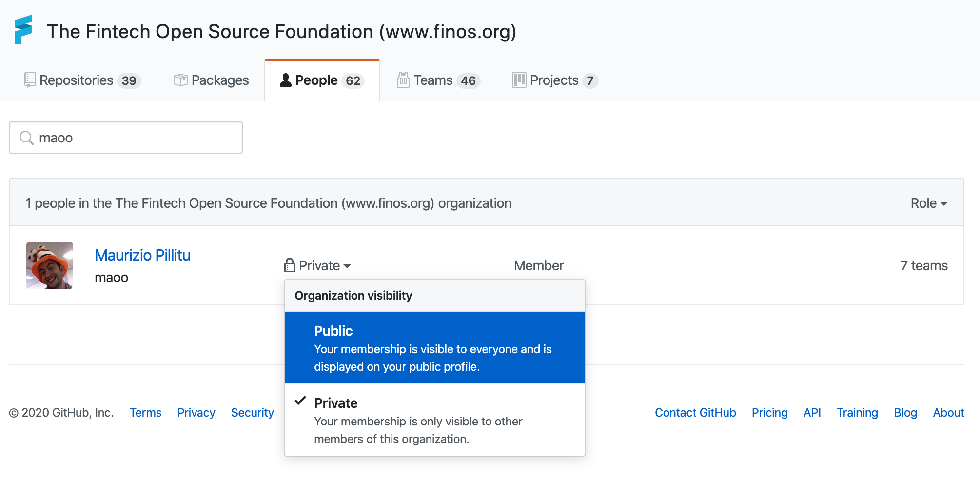Open Maurizio Pillitu's profile link
980x483 pixels.
point(142,255)
